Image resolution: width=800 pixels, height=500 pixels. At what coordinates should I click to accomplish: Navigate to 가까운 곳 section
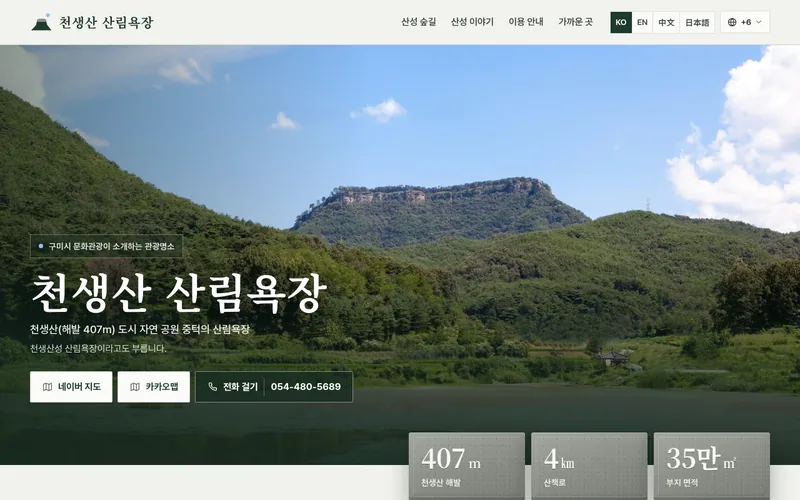[x=575, y=22]
